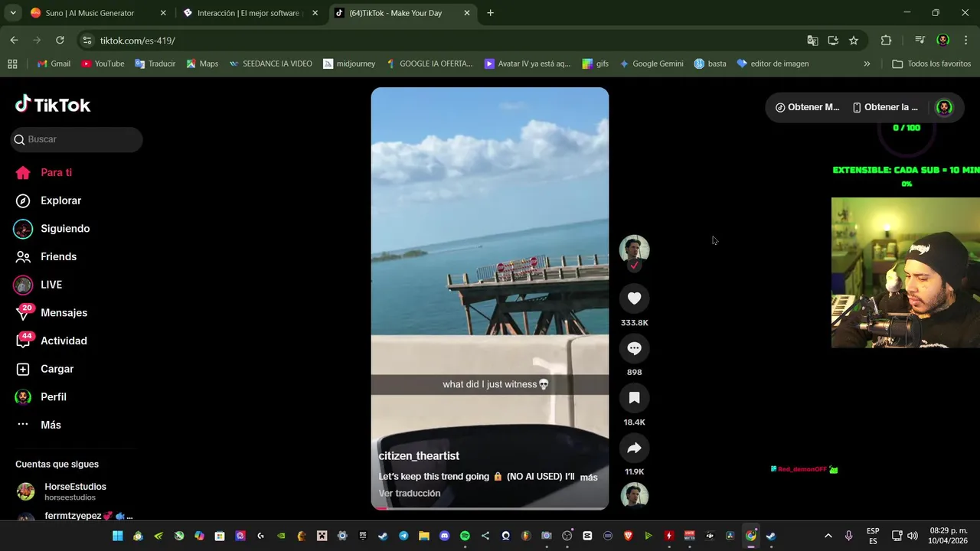Share the video using the arrow icon
980x551 pixels.
[634, 448]
